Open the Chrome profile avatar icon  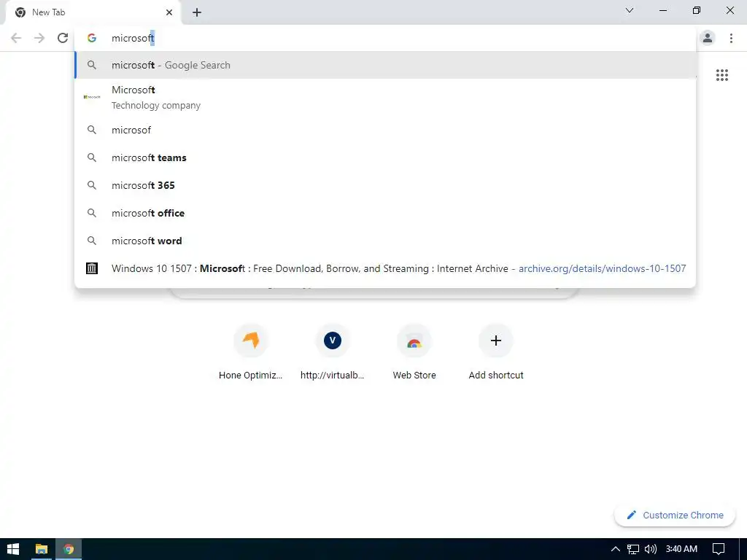708,38
